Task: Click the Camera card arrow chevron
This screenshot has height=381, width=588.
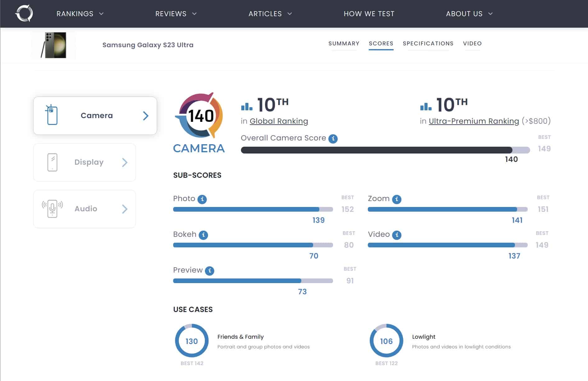Action: tap(146, 116)
